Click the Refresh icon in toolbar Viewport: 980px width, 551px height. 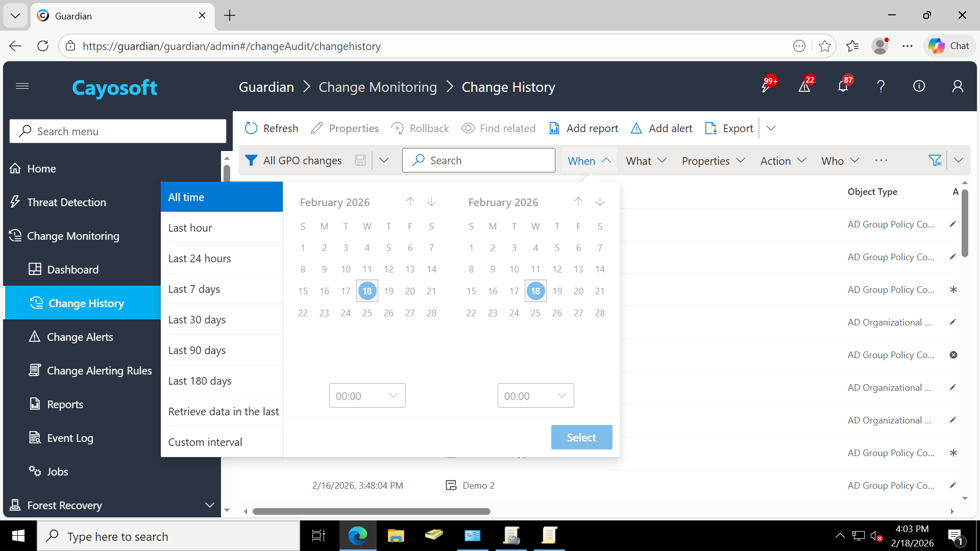251,128
